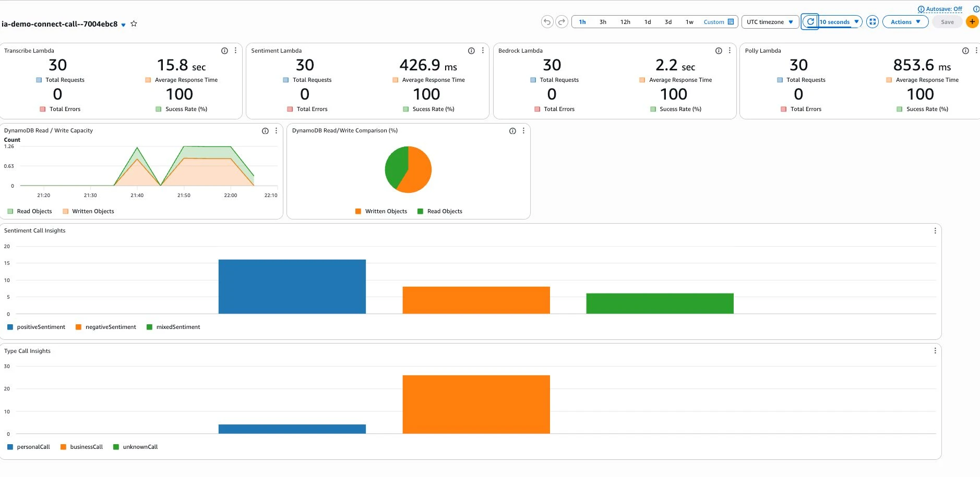The height and width of the screenshot is (477, 980).
Task: Select the 3h time range
Action: click(603, 22)
